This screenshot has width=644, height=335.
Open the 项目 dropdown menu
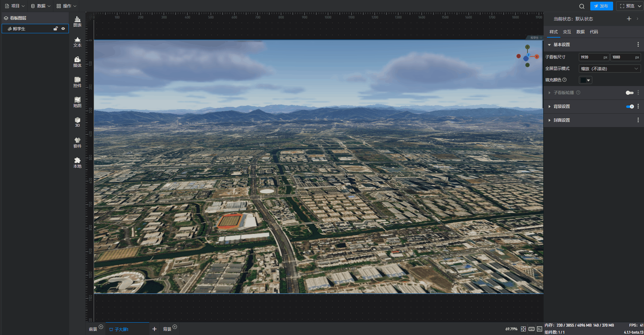coord(15,6)
